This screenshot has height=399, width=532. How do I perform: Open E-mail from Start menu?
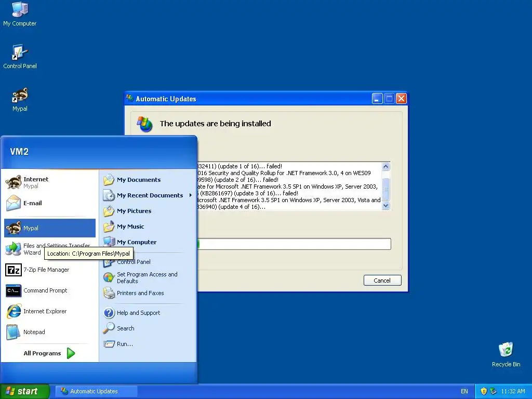coord(49,203)
